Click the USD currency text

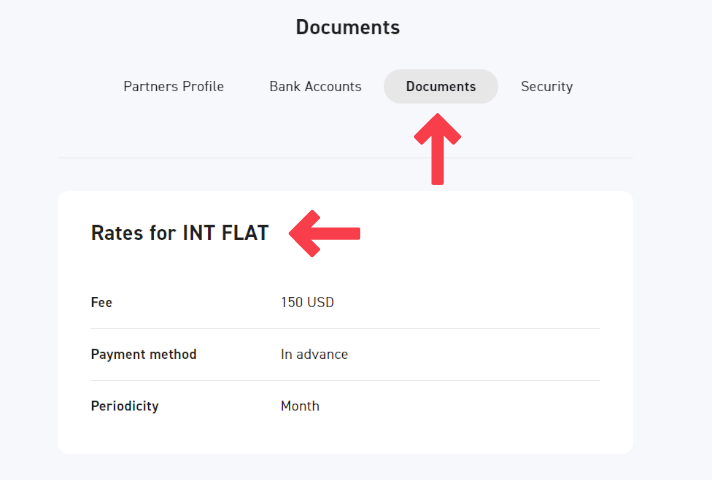pyautogui.click(x=320, y=302)
